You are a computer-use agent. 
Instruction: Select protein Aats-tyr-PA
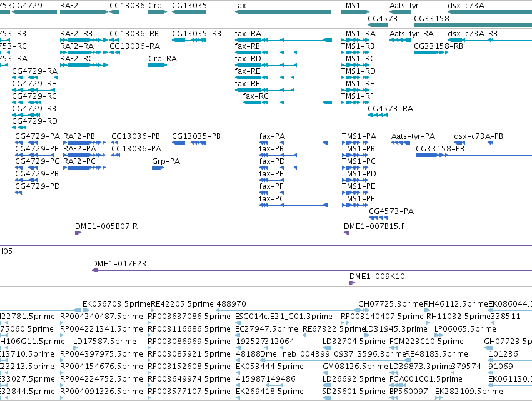[401, 143]
